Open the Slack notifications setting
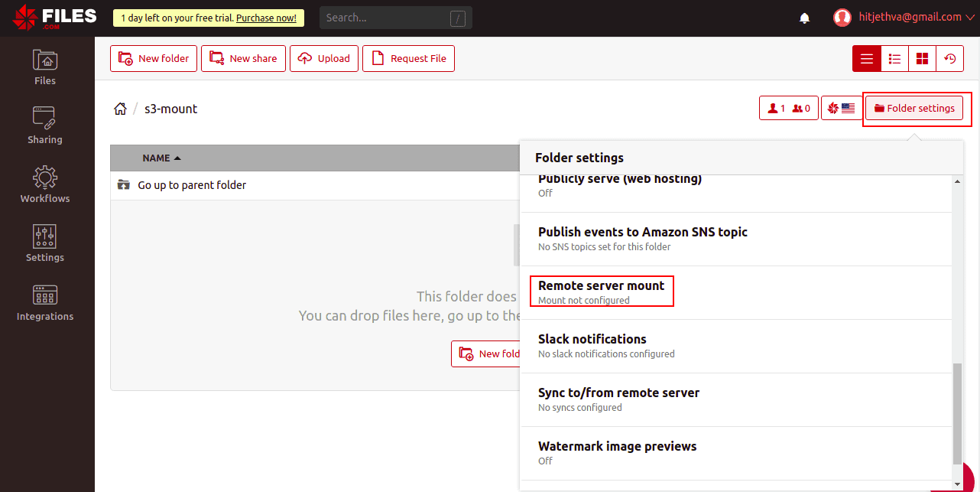 tap(736, 347)
